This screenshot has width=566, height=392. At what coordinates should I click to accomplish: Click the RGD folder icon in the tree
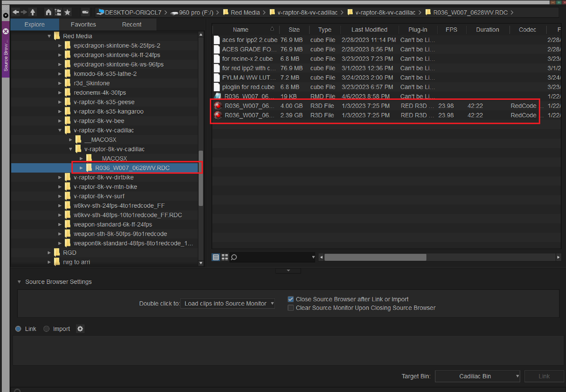point(57,253)
